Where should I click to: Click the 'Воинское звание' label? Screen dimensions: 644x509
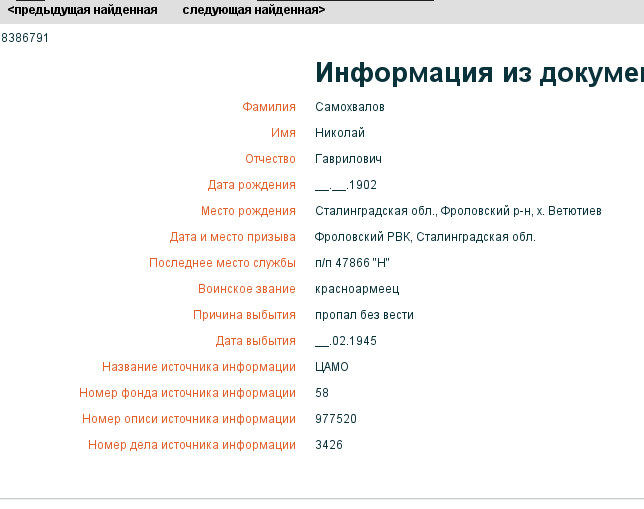point(247,289)
